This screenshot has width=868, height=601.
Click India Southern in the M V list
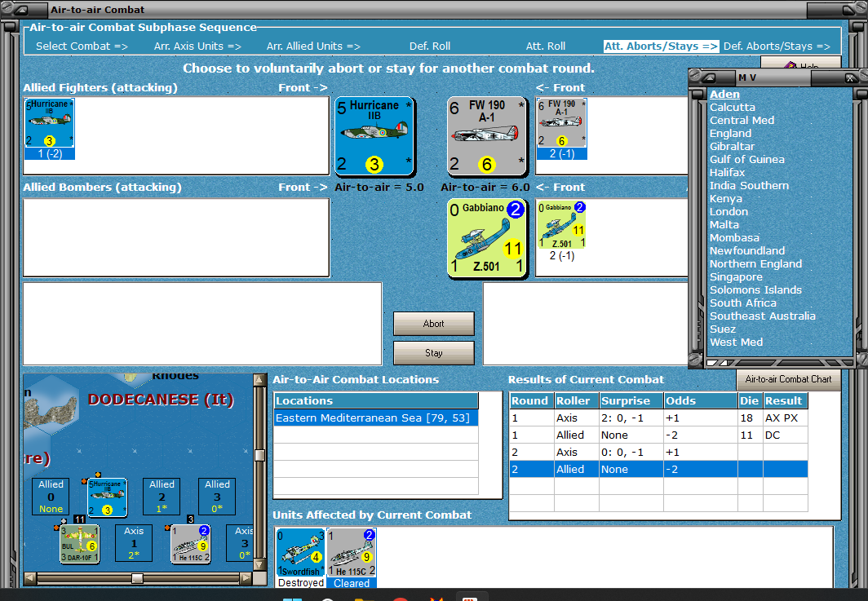click(749, 185)
